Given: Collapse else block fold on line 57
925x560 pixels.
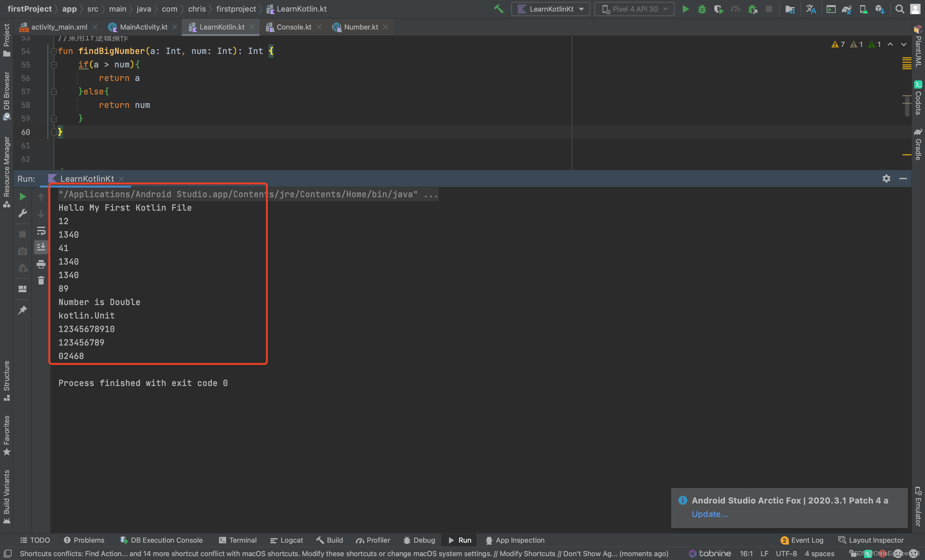Looking at the screenshot, I should tap(54, 92).
